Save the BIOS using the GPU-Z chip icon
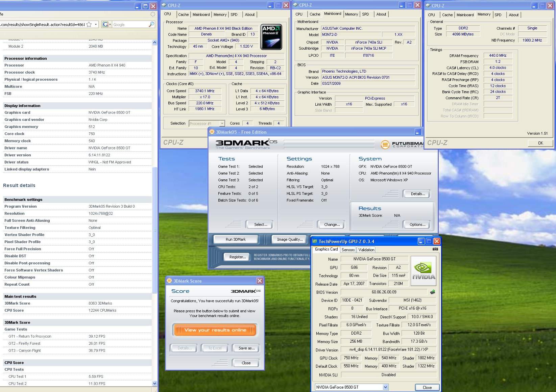The width and height of the screenshot is (556, 392). pyautogui.click(x=432, y=292)
